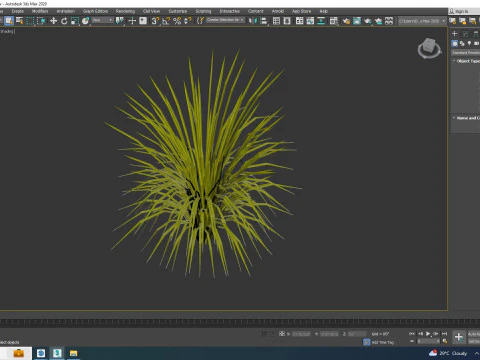Screen dimensions: 480x360
Task: Click the X coordinate input field
Action: pos(301,334)
